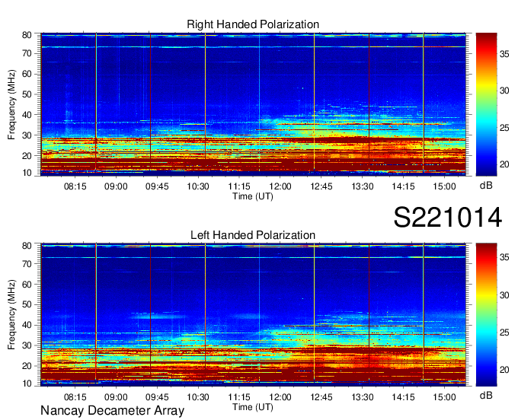Viewport: 518px width, 420px height.
Task: Click the 80 MHz tick on the right-handed plot
Action: click(x=27, y=35)
